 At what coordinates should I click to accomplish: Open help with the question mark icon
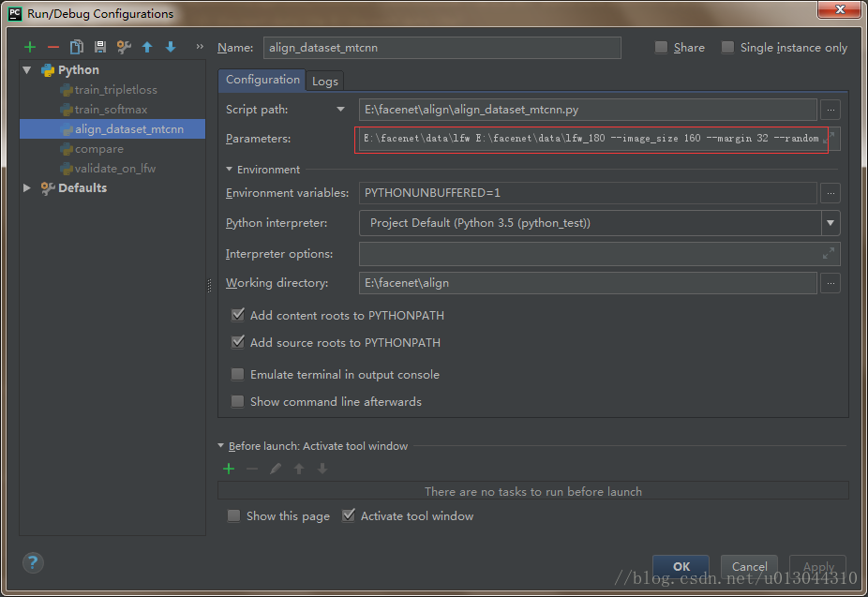33,562
